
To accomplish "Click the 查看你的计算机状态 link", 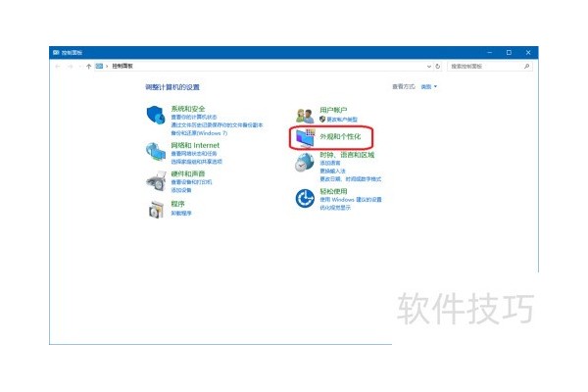I will pos(194,117).
